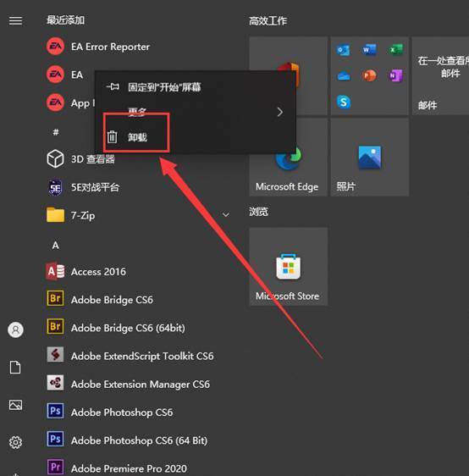Open the Pictures sidebar icon

click(15, 405)
